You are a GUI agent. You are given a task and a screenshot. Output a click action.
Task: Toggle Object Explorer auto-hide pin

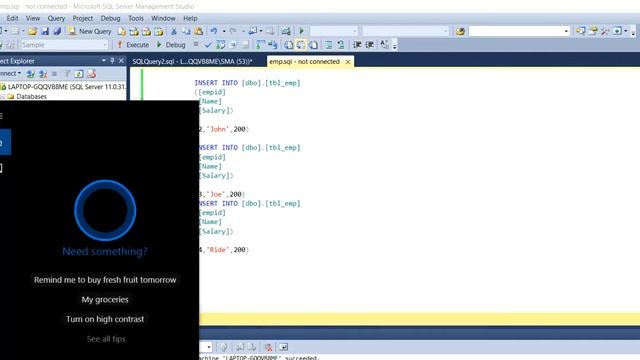[112, 60]
